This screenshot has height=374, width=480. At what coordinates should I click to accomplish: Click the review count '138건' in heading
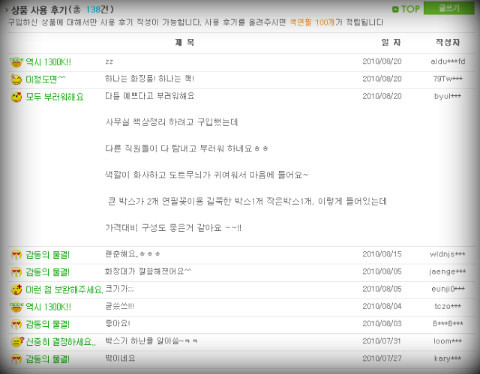97,10
